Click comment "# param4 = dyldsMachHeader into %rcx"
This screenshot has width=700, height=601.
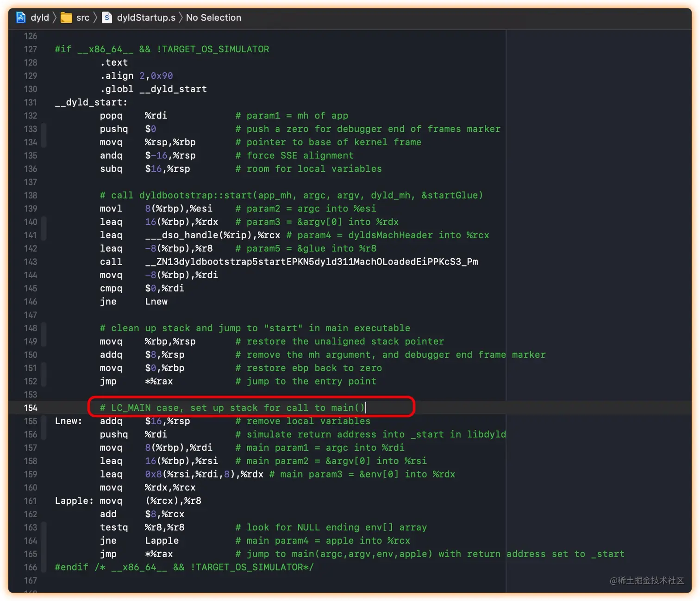tap(387, 235)
